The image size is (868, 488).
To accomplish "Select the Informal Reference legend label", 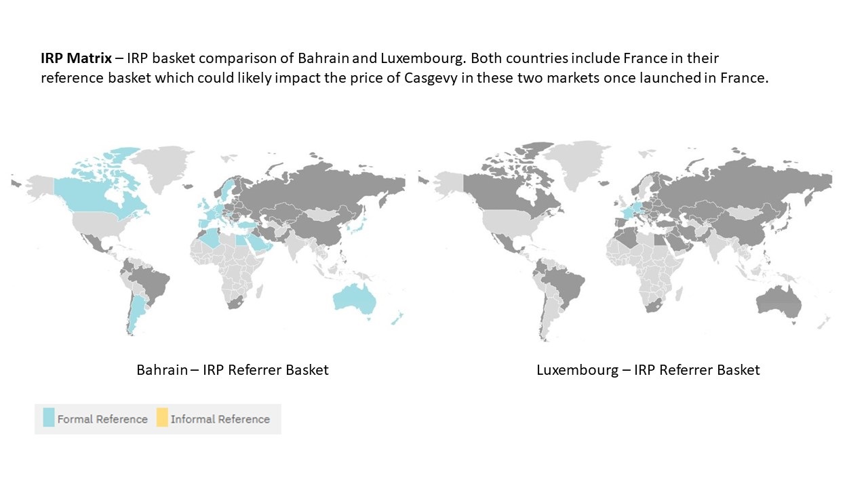I will click(x=220, y=419).
